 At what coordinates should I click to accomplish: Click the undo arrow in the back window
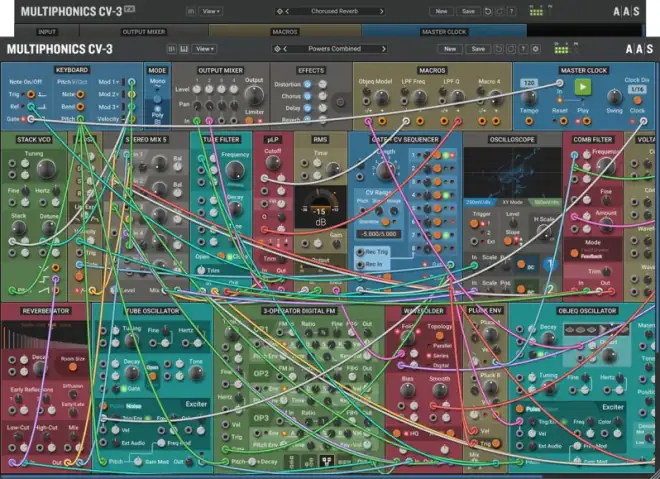[x=488, y=11]
